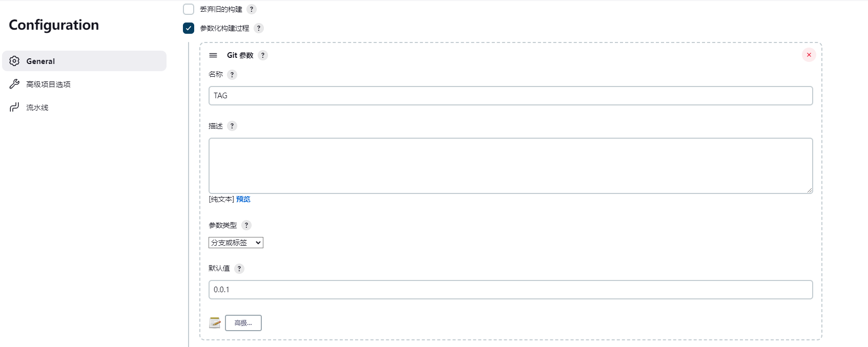Screen dimensions: 868x347
Task: Remove the Git parameter with the red X
Action: (x=809, y=55)
